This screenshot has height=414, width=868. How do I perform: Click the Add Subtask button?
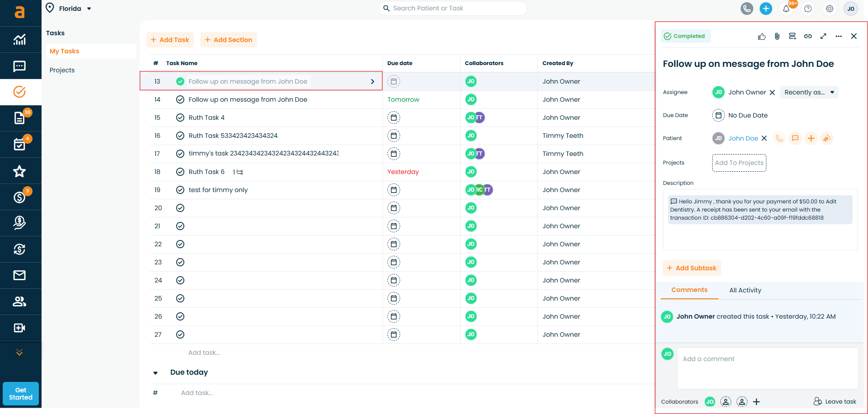pyautogui.click(x=691, y=268)
